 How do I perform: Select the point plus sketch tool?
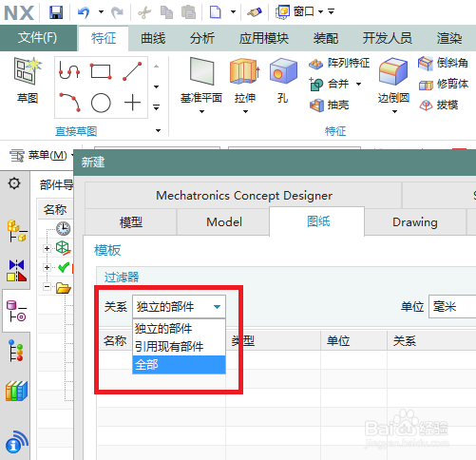pyautogui.click(x=132, y=103)
